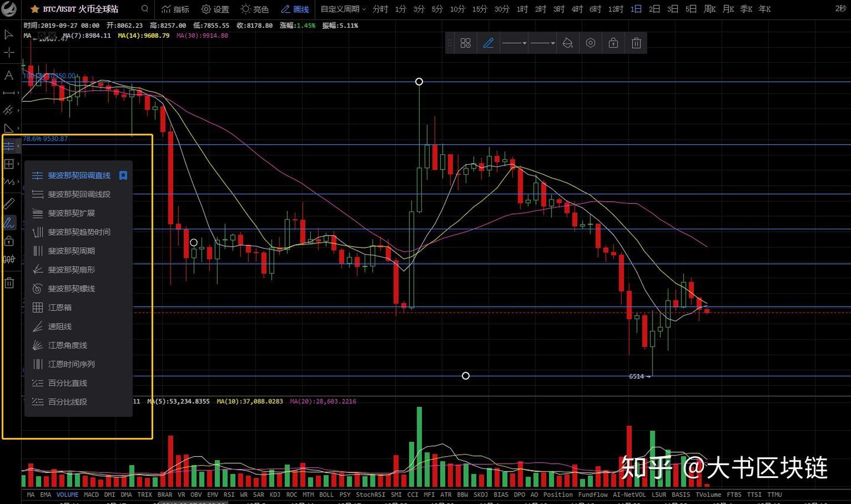The image size is (851, 504).
Task: Click the line color pen in floating toolbar
Action: (488, 43)
